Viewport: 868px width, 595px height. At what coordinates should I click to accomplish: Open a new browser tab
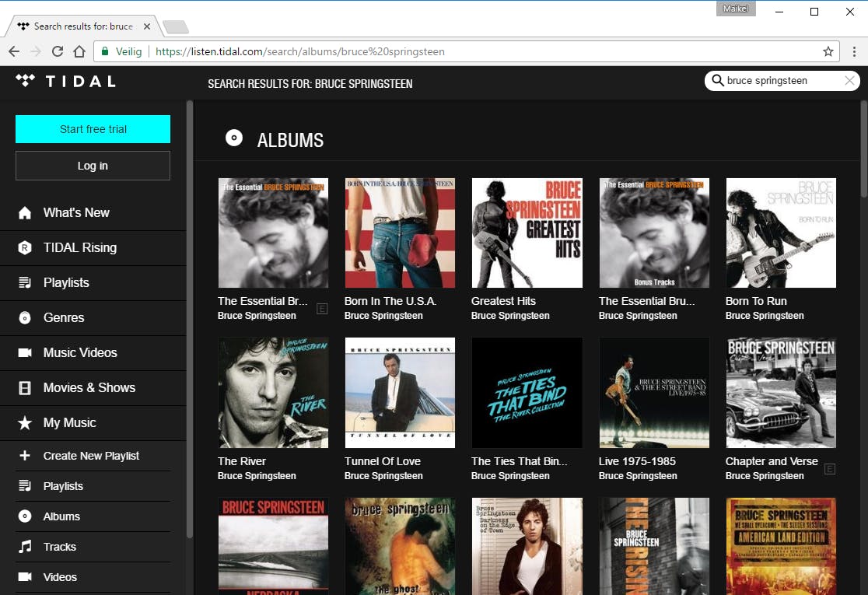coord(176,26)
